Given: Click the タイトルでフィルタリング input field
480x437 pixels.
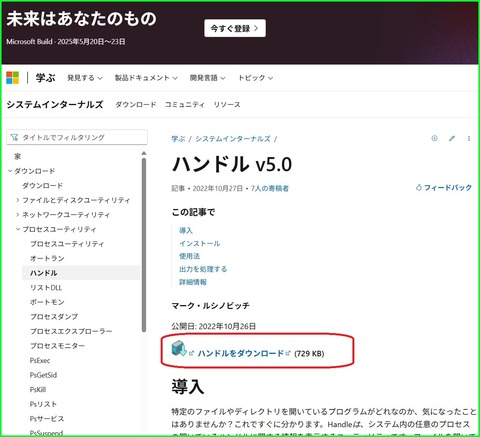Looking at the screenshot, I should pos(77,137).
